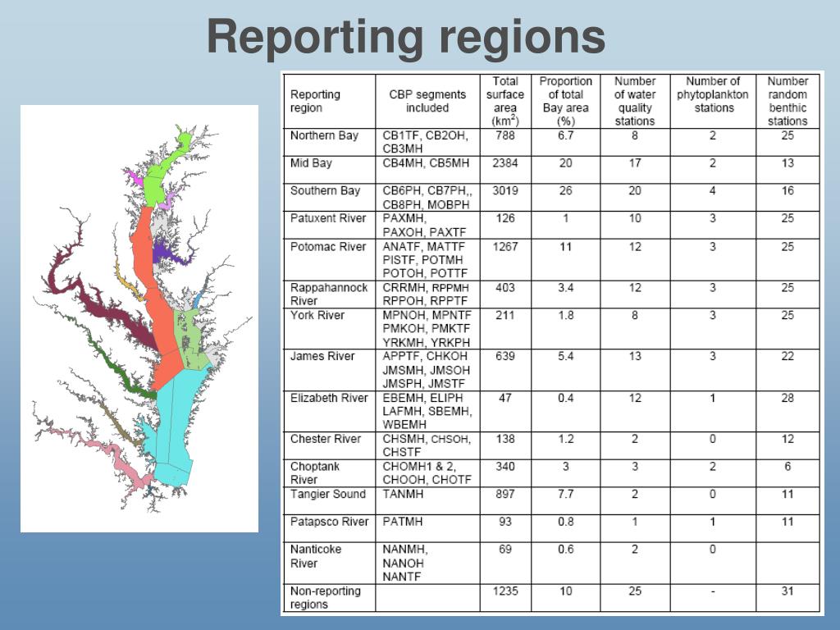Select the "Northern Bay" row label

324,135
